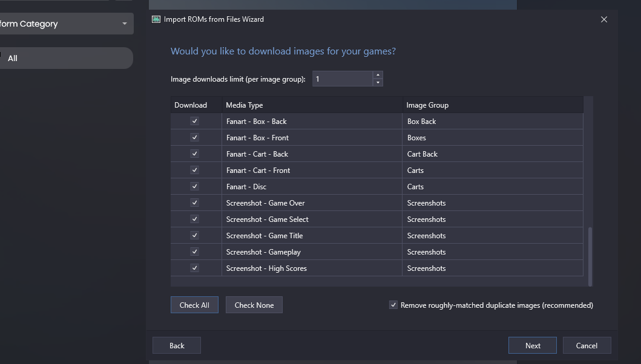Click the LaunchBox wizard icon in title bar
Screen dimensions: 641x364
pyautogui.click(x=156, y=19)
